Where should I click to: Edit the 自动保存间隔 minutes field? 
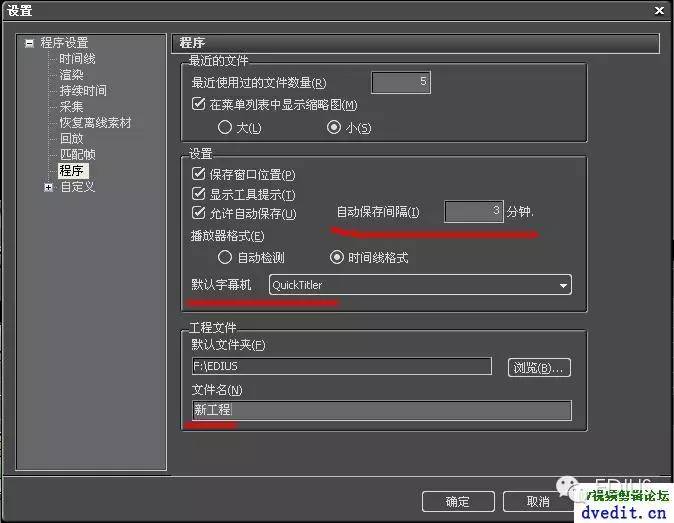click(x=474, y=211)
